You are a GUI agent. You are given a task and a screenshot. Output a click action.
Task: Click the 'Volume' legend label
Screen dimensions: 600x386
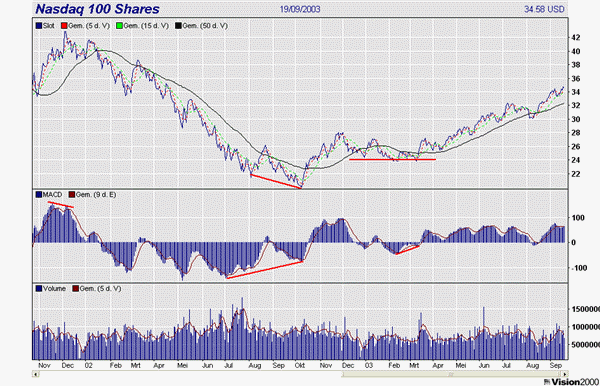pyautogui.click(x=54, y=288)
